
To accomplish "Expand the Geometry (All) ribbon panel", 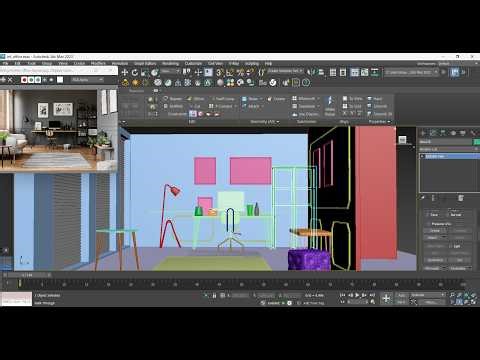I will tap(265, 122).
